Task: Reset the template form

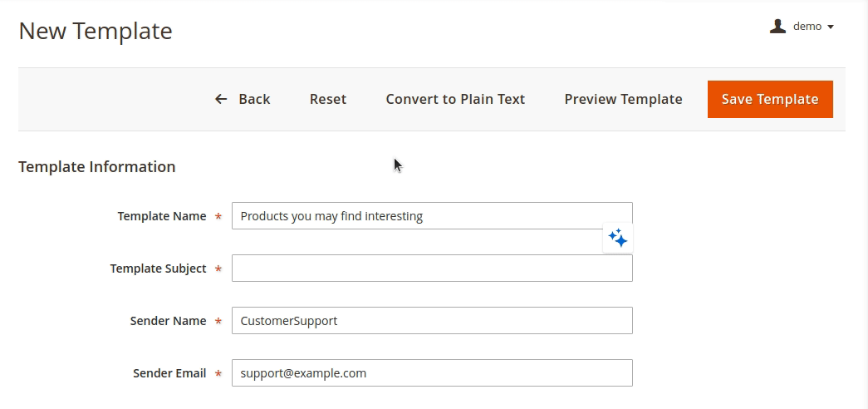Action: [328, 99]
